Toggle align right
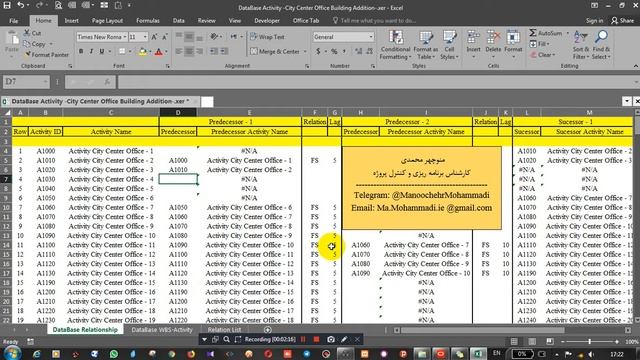Viewport: 640px width, 360px height. (199, 51)
